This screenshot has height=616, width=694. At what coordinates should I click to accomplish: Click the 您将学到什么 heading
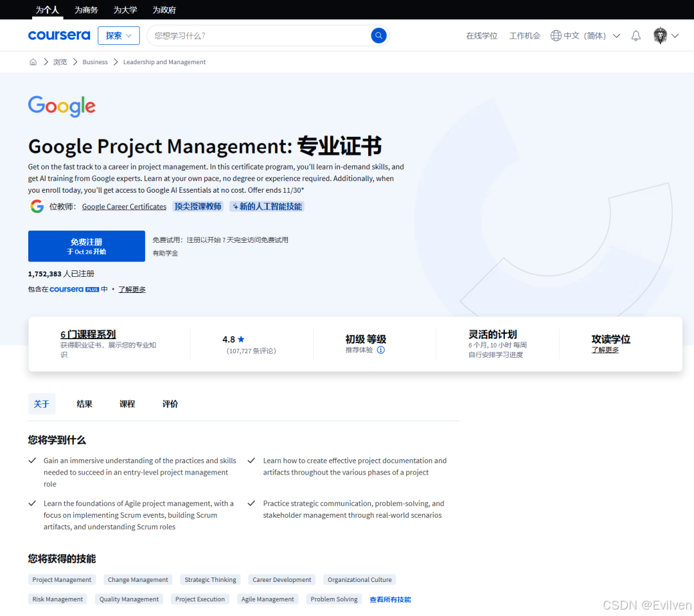(57, 440)
